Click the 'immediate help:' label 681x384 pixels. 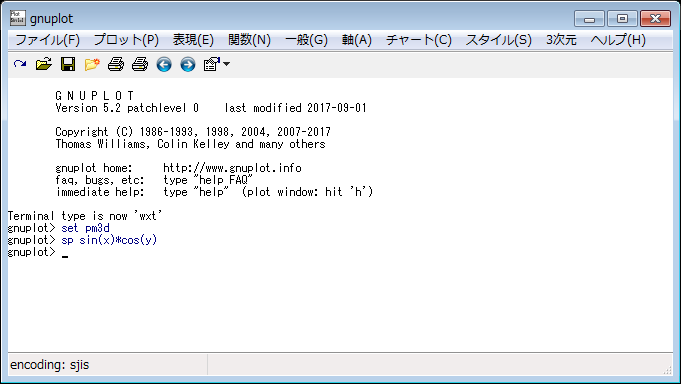coord(100,192)
